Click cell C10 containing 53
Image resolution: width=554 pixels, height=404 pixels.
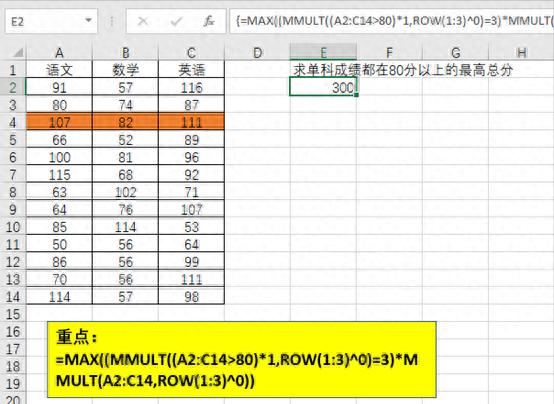191,227
